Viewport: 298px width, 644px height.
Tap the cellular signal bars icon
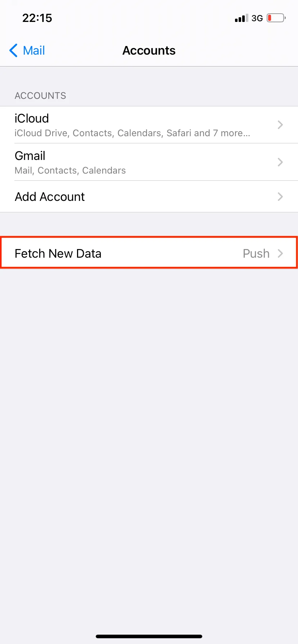coord(241,18)
